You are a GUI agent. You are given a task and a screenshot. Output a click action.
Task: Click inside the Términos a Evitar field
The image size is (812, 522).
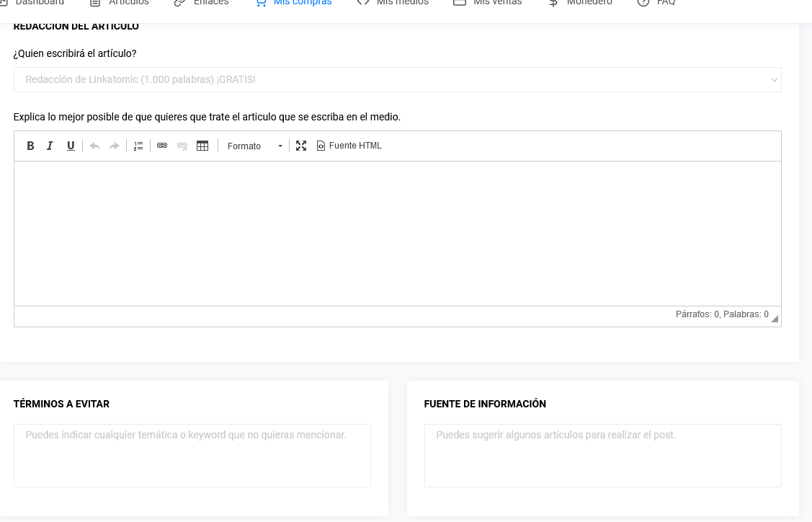[192, 454]
